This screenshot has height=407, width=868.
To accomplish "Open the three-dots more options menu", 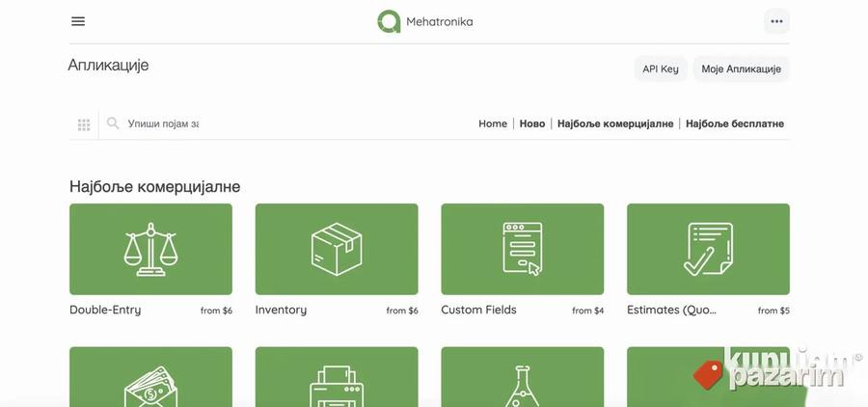I will 776,21.
